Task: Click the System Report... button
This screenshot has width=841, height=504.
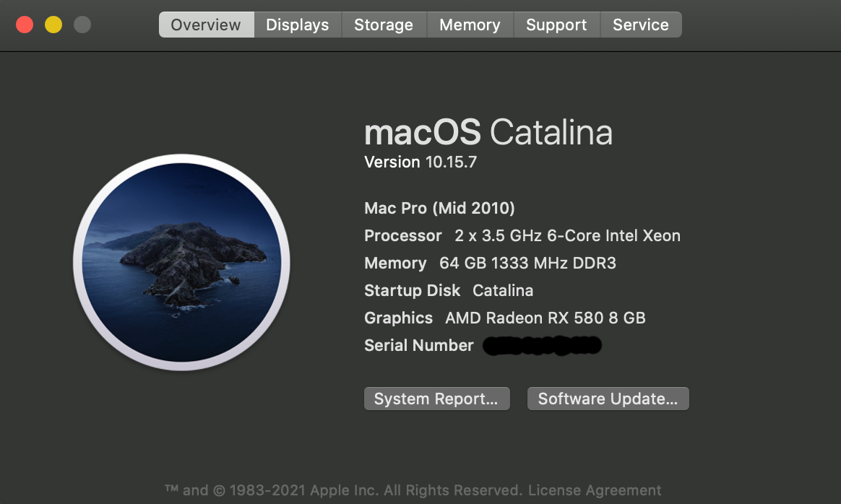Action: tap(436, 399)
